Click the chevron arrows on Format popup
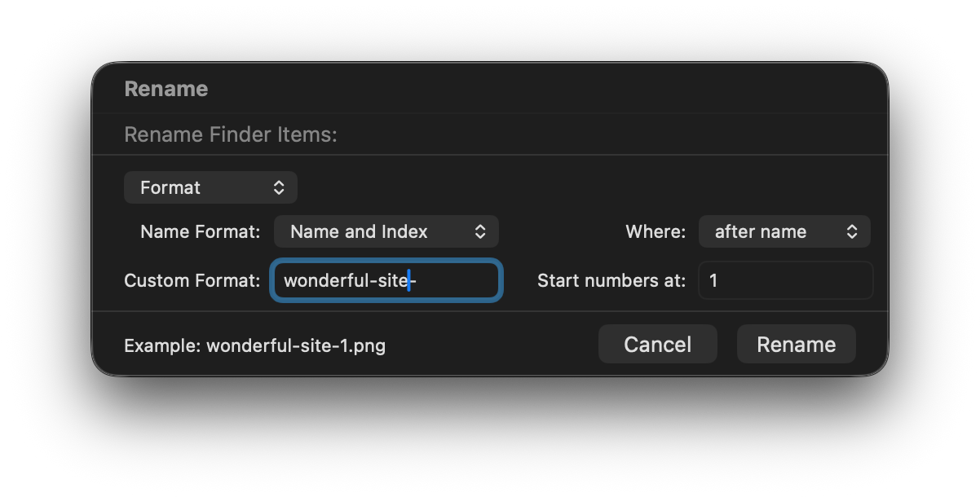 279,187
